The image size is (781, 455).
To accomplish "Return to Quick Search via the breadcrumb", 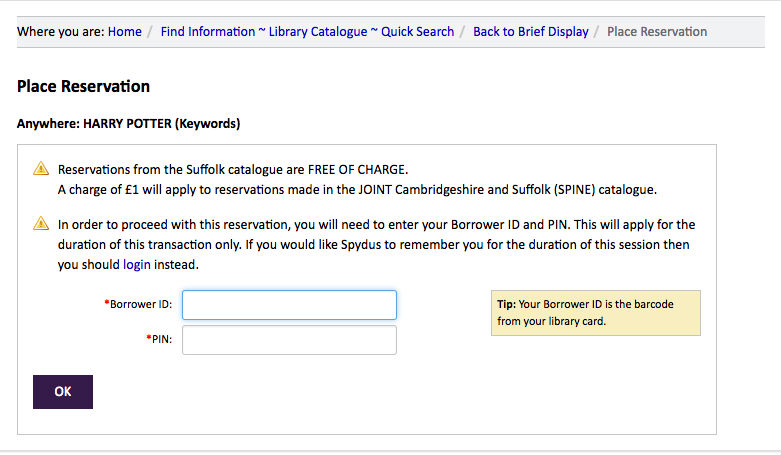I will coord(417,32).
